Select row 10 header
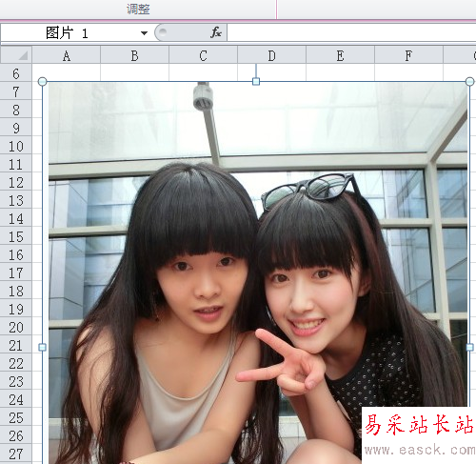 (16, 146)
